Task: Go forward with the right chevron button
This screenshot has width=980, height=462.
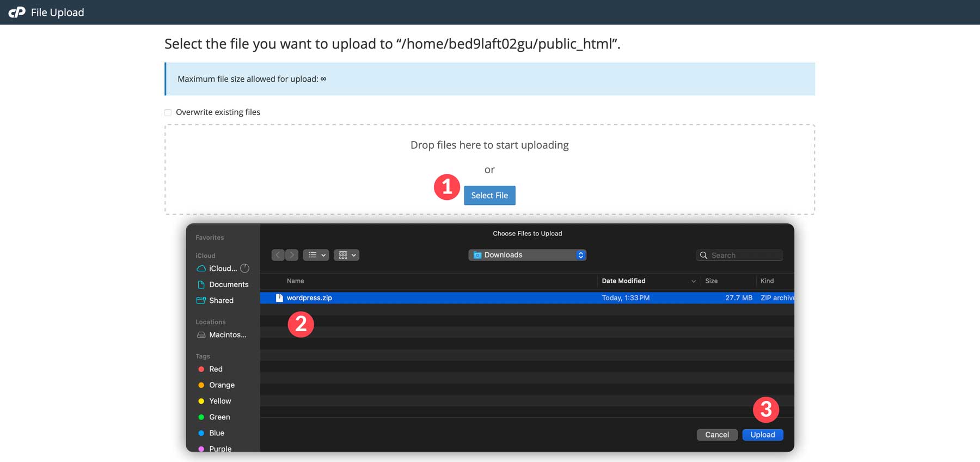Action: tap(292, 255)
